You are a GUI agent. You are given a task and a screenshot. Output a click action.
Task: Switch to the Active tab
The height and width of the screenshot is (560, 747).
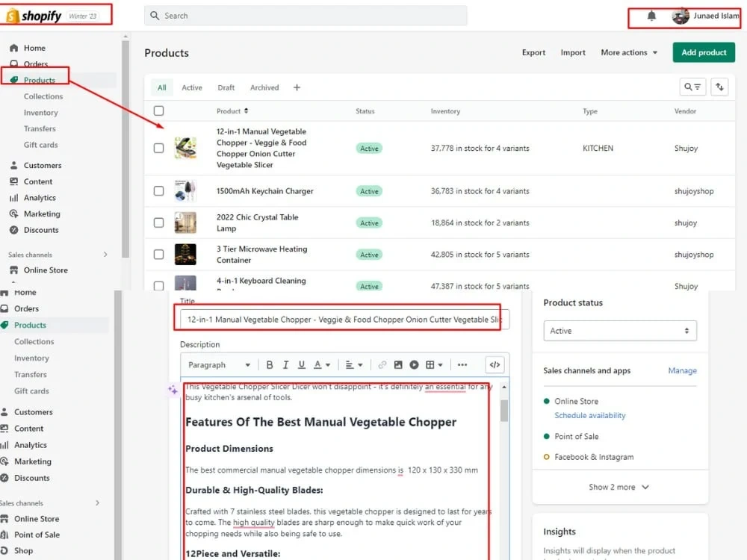pyautogui.click(x=192, y=87)
